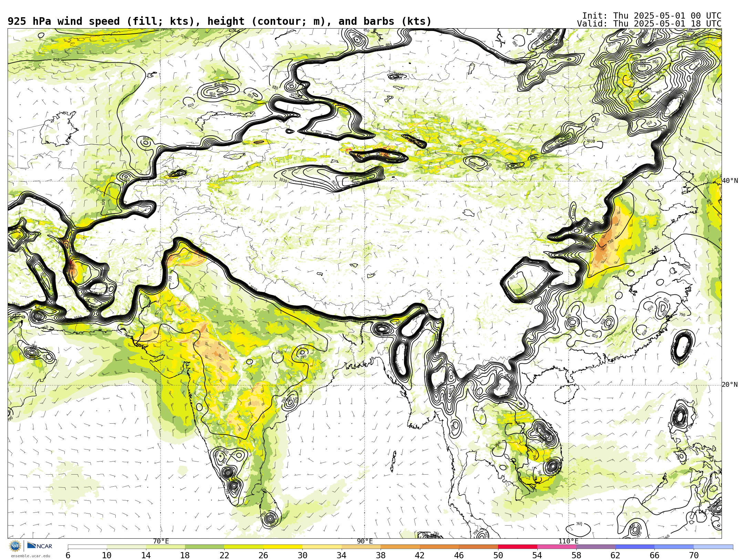Click the colorbar tick label 22
The width and height of the screenshot is (744, 560).
[x=224, y=555]
